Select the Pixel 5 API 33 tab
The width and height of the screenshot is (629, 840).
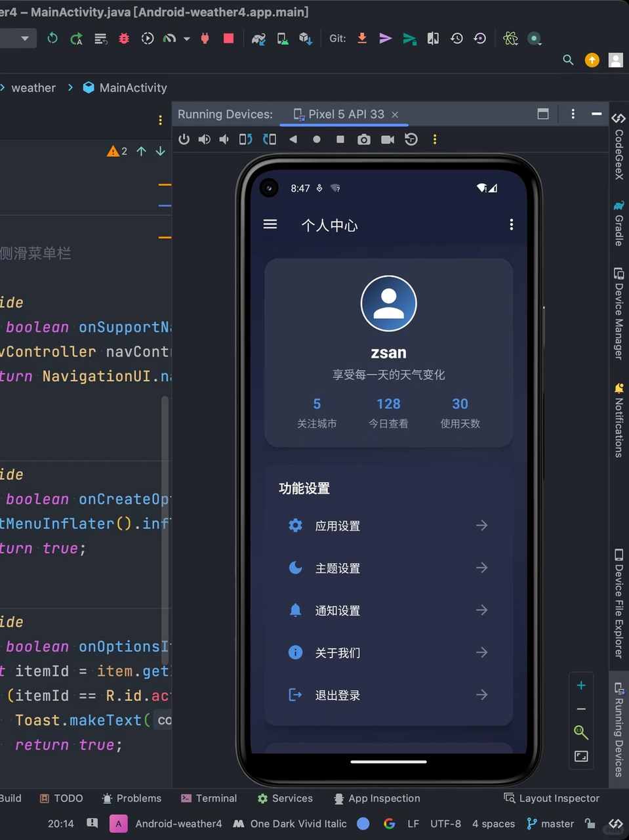click(346, 114)
